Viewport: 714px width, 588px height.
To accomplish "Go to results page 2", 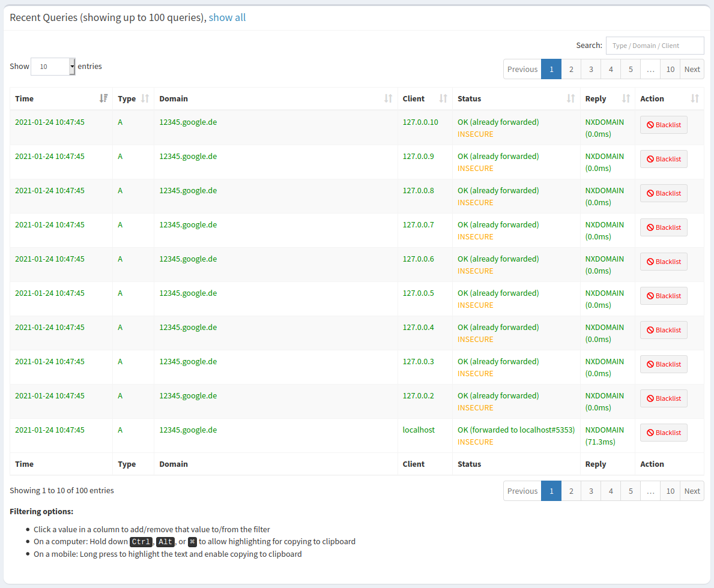I will 570,69.
